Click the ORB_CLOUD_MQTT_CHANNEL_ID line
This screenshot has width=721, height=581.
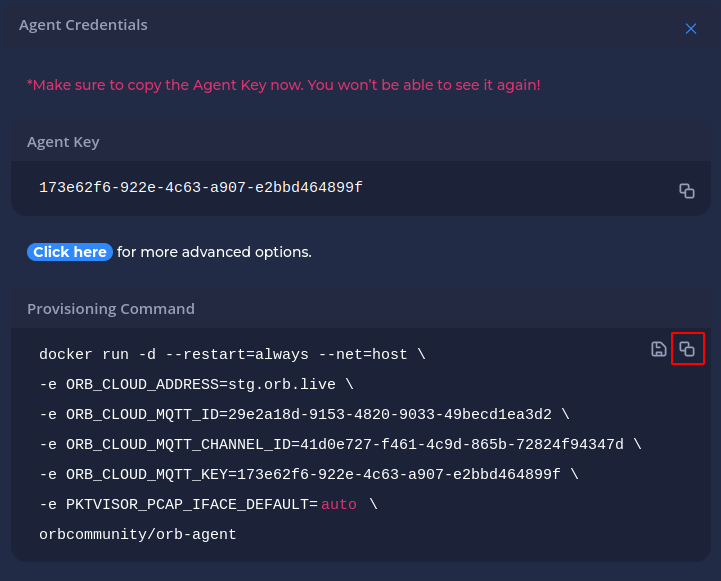(340, 444)
